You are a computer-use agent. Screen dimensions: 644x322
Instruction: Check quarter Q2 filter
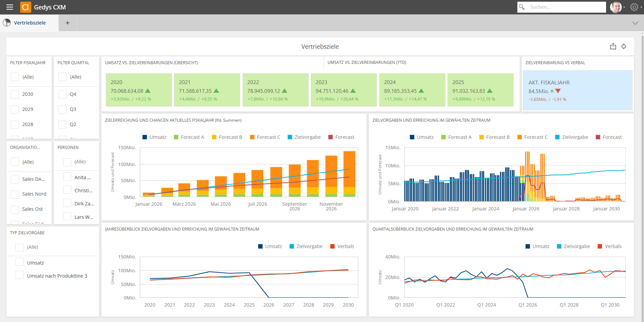click(62, 125)
